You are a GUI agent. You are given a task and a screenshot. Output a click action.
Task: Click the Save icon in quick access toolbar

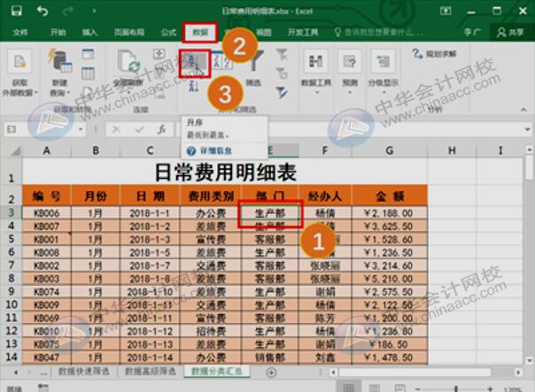click(x=16, y=11)
